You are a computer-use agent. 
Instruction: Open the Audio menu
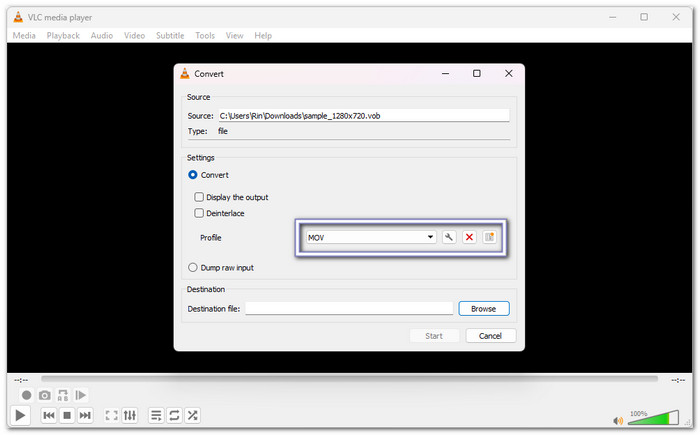click(102, 35)
